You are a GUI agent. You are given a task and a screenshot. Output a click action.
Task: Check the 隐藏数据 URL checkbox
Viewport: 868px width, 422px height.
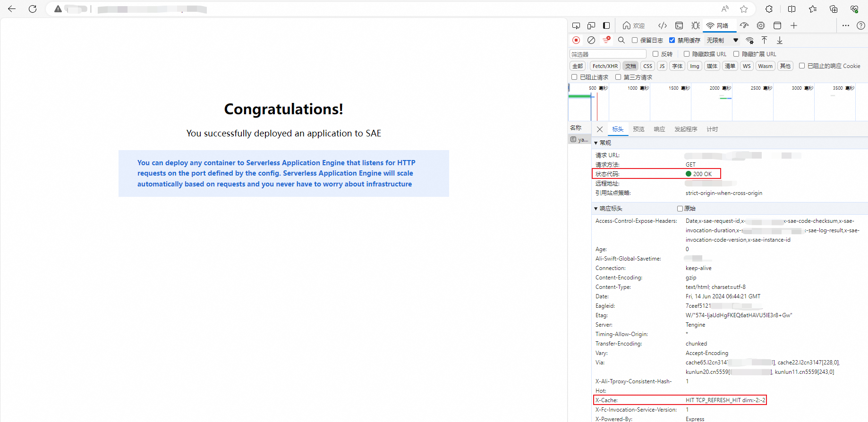pyautogui.click(x=687, y=54)
